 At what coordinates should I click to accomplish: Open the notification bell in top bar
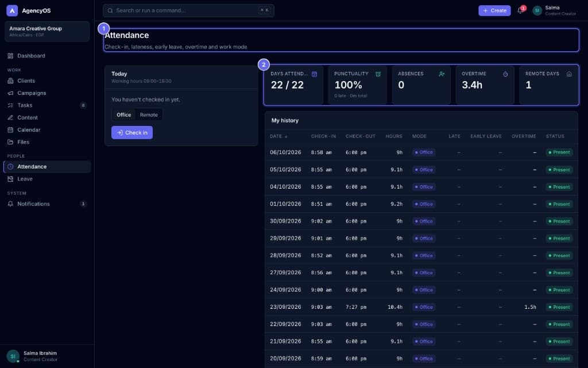[520, 10]
